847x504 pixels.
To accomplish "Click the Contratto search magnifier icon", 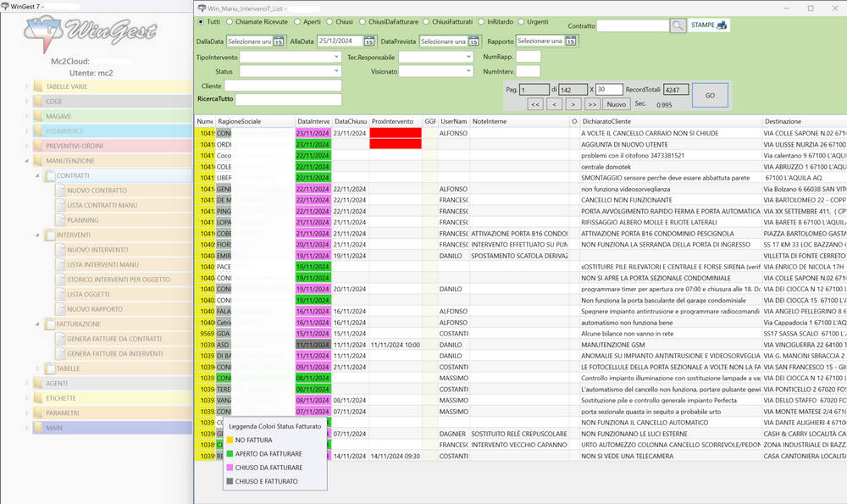I will point(678,26).
